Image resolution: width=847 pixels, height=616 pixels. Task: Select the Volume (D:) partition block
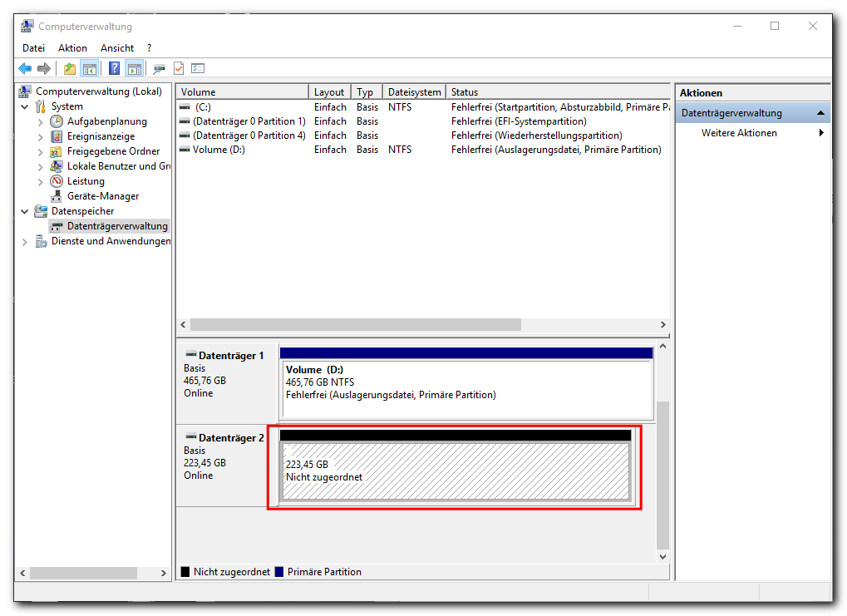pos(467,389)
